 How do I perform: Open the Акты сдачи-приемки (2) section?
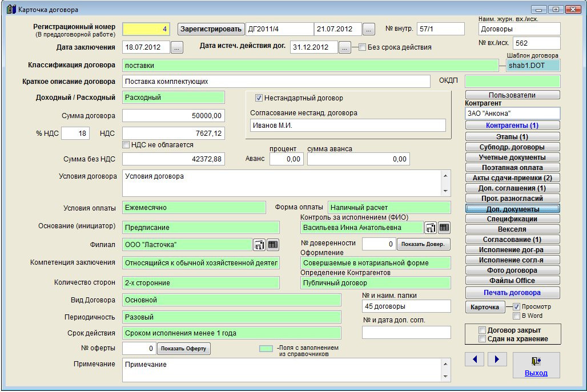coord(512,177)
